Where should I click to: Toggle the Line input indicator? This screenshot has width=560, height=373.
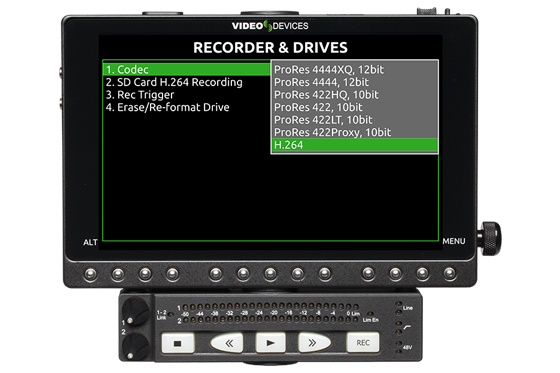[404, 308]
